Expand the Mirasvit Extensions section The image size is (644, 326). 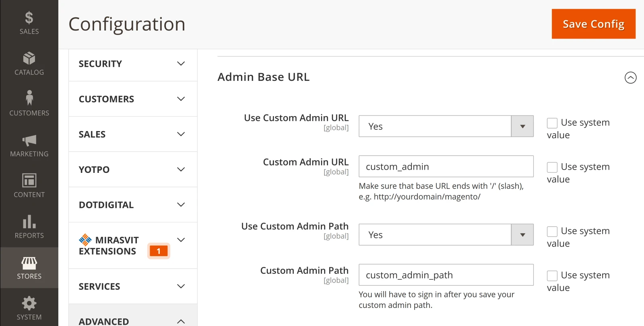[x=133, y=246]
